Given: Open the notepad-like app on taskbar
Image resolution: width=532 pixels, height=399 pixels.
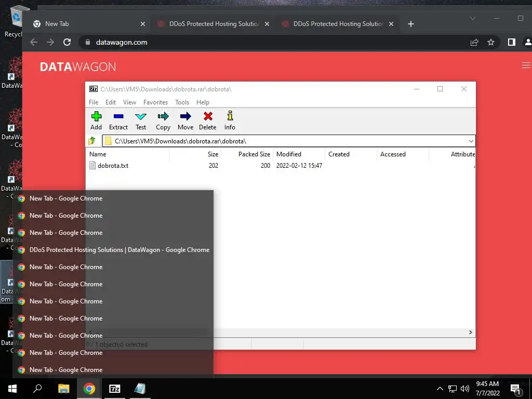Looking at the screenshot, I should [139, 389].
